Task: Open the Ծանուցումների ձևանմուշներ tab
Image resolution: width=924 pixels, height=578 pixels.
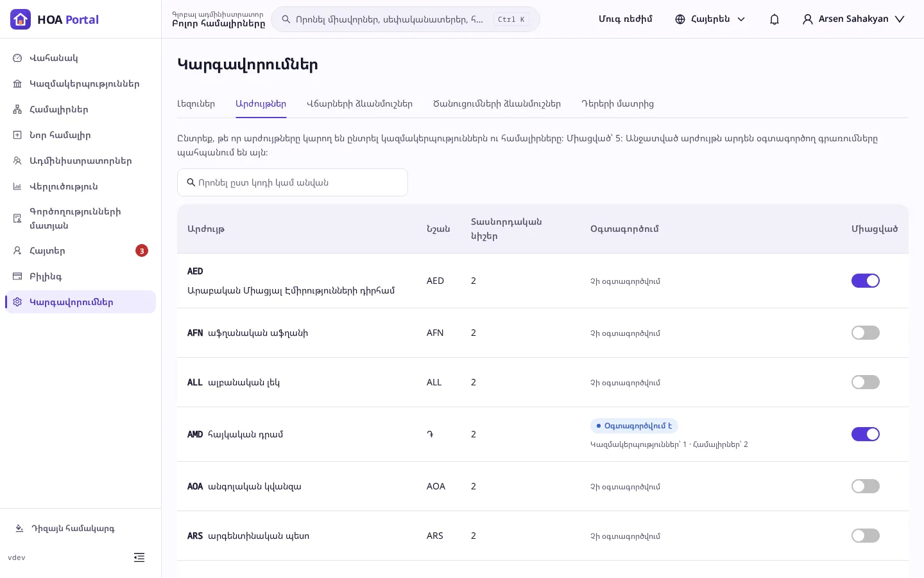Action: pyautogui.click(x=497, y=103)
